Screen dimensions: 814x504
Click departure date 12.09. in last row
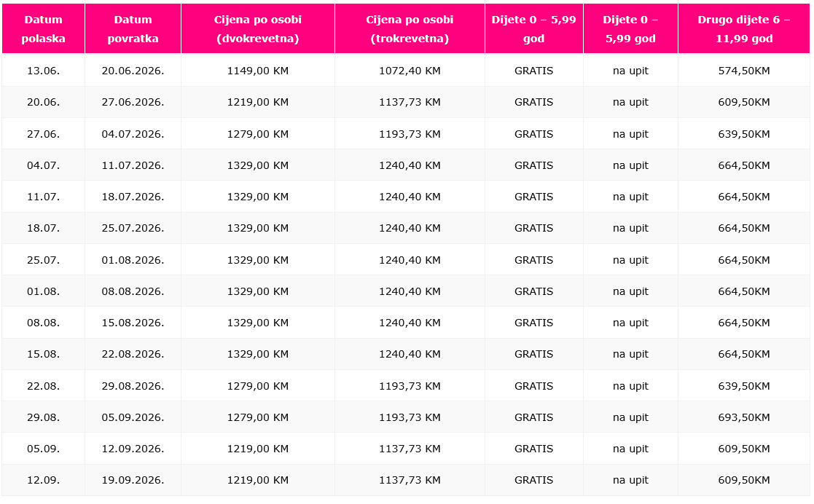coord(43,480)
